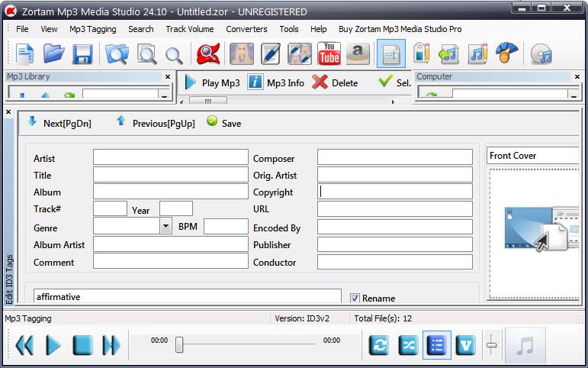Screen dimensions: 588x368
Task: Click the notepad with pen icon
Action: coord(271,54)
